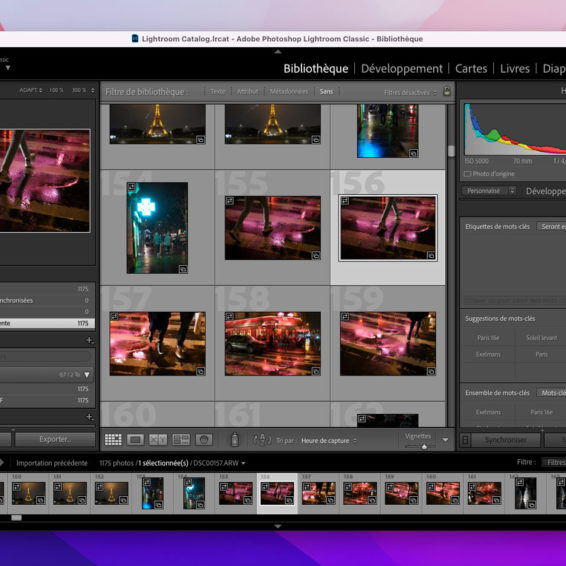This screenshot has height=566, width=566.
Task: Click the Synchroniser button
Action: pos(506,440)
